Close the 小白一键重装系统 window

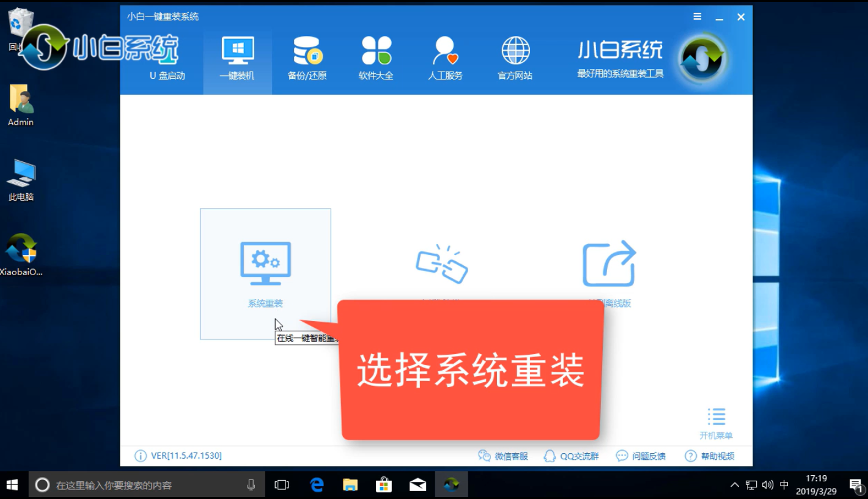741,17
